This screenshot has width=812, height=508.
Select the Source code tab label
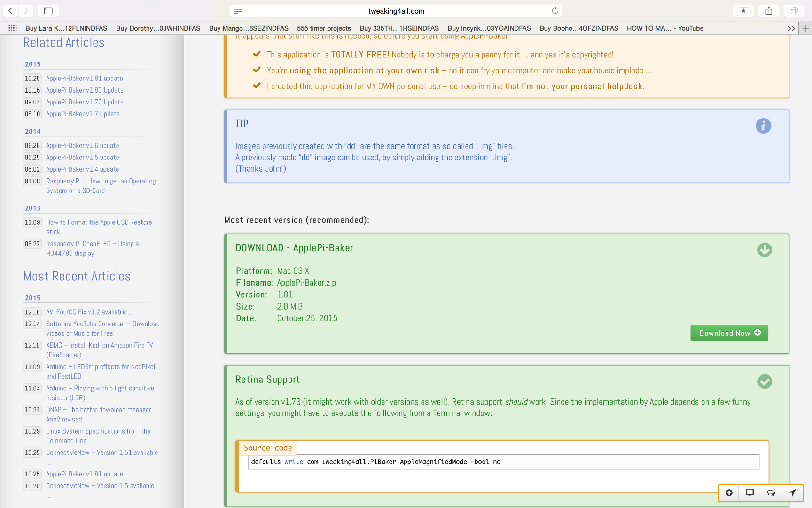[268, 448]
